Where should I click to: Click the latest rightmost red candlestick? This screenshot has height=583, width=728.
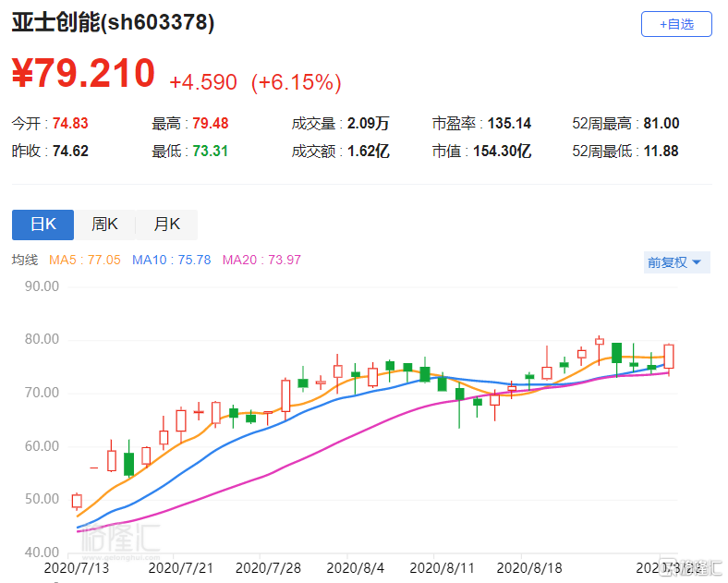[x=669, y=357]
